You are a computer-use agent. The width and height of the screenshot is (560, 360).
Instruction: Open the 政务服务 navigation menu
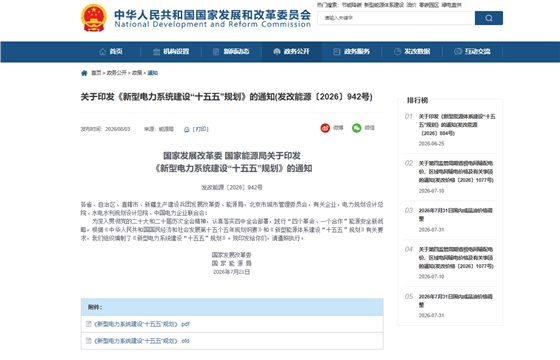coord(351,52)
